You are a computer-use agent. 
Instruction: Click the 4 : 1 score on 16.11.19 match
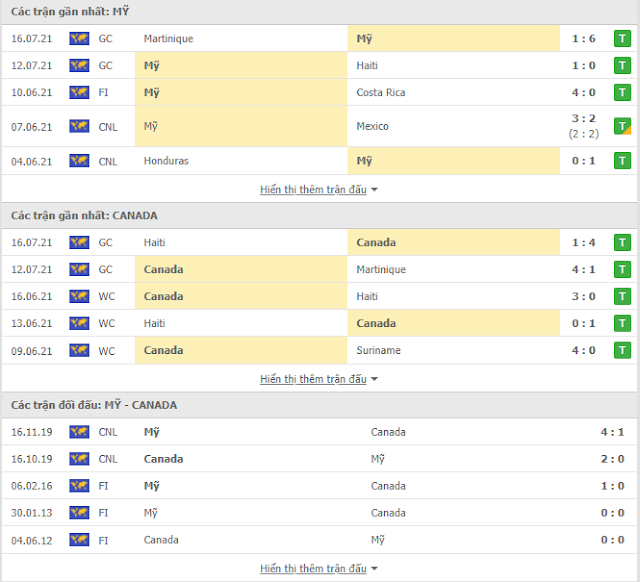tap(612, 432)
